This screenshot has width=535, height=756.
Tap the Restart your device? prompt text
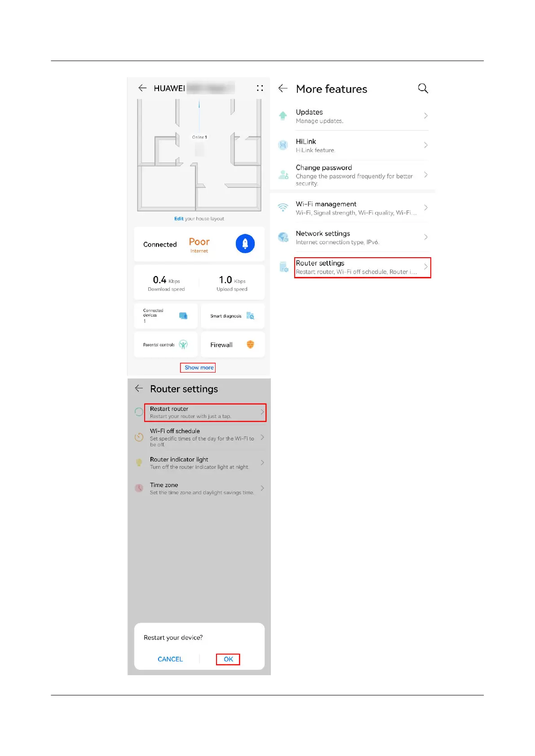coord(173,637)
